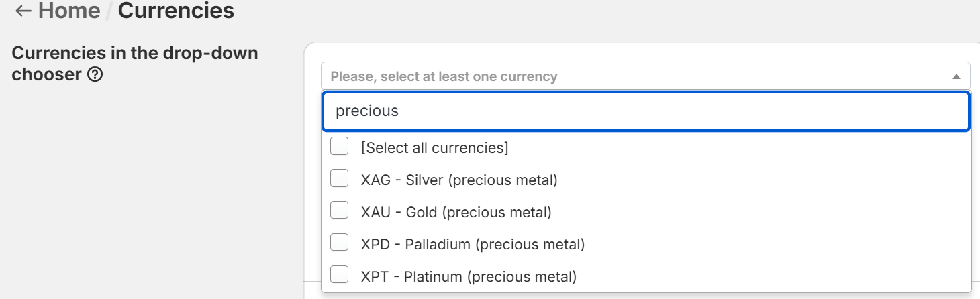The height and width of the screenshot is (299, 980).
Task: Open help tooltip for currencies chooser
Action: click(x=95, y=75)
